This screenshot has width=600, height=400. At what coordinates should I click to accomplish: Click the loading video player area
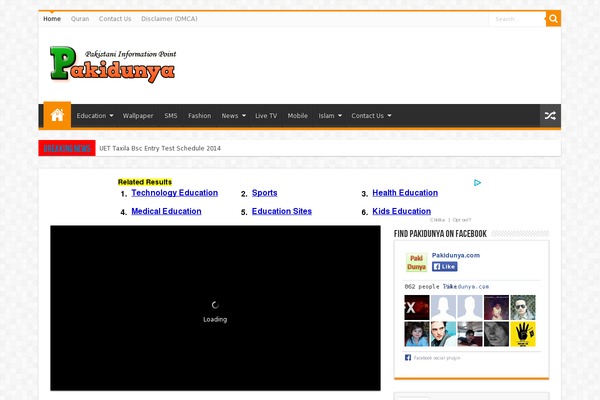(215, 308)
